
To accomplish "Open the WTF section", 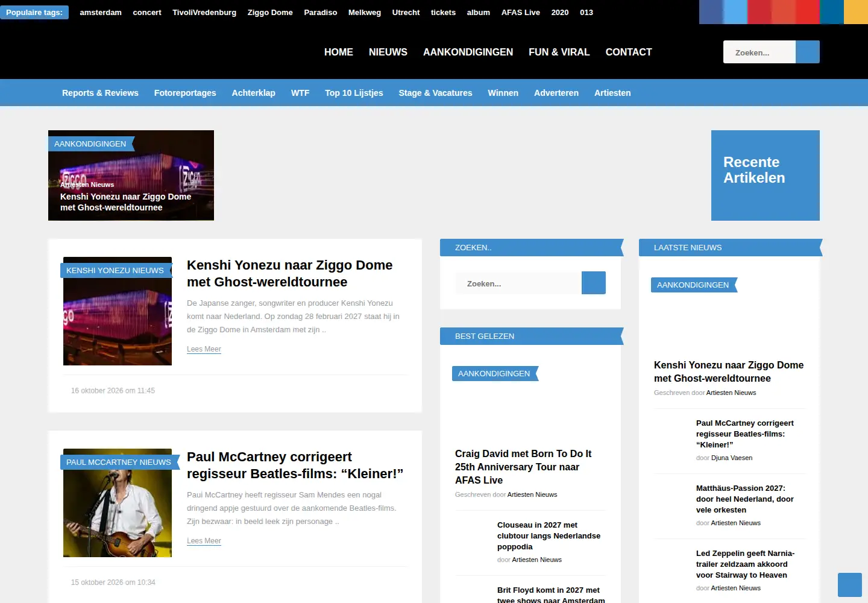I will pos(300,93).
